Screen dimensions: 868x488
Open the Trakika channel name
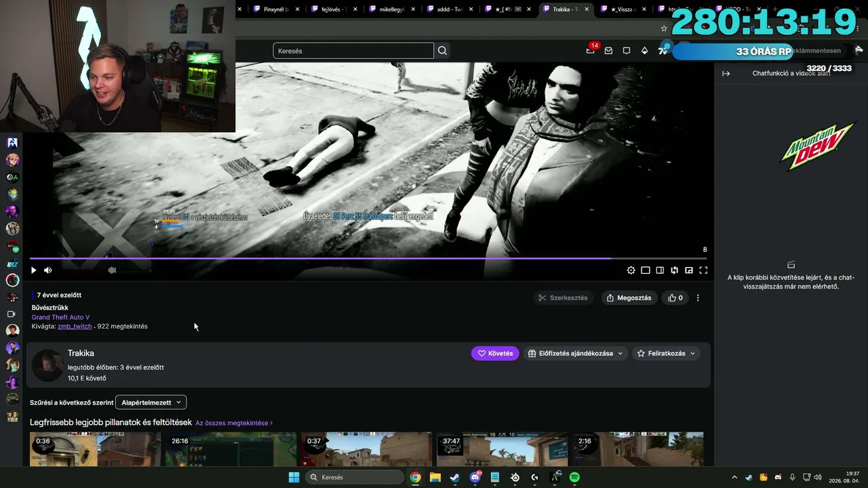(x=81, y=353)
